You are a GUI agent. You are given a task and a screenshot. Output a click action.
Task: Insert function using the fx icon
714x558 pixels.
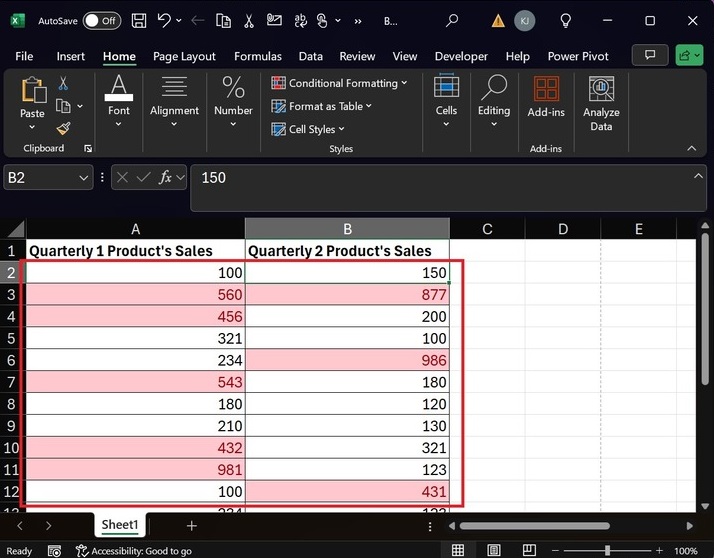point(166,177)
